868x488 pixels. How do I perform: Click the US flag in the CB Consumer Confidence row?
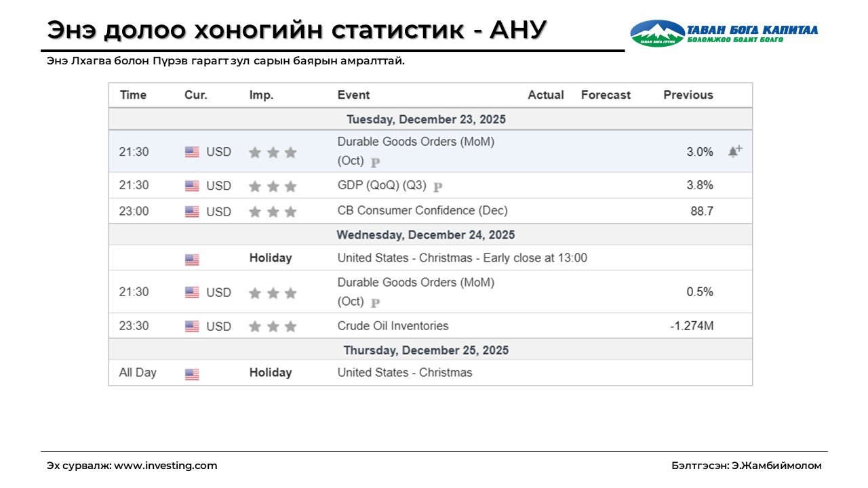192,211
